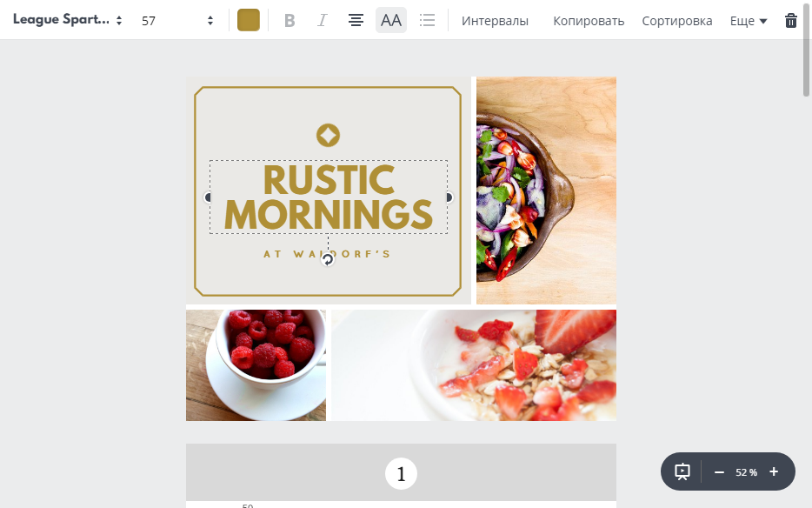Click the right resize handle of text box
Image resolution: width=812 pixels, height=508 pixels.
[449, 197]
